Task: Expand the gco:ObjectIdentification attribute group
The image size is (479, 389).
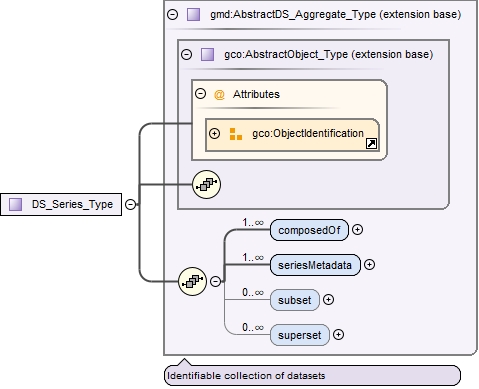Action: [214, 134]
